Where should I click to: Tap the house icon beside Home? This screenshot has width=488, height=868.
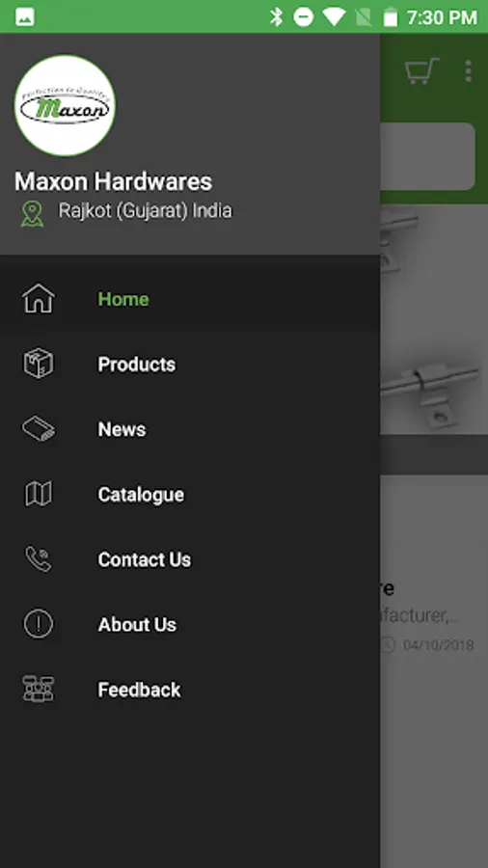[x=39, y=299]
